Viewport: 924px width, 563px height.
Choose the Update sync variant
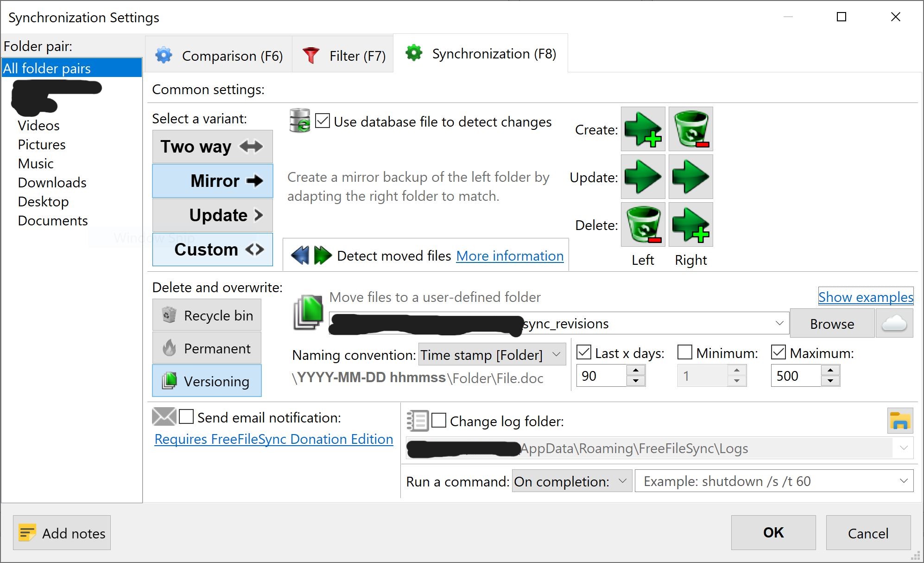[213, 215]
